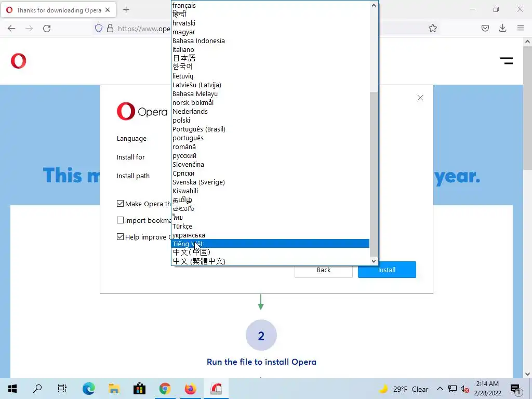
Task: Select Kiswahili language entry
Action: 270,191
